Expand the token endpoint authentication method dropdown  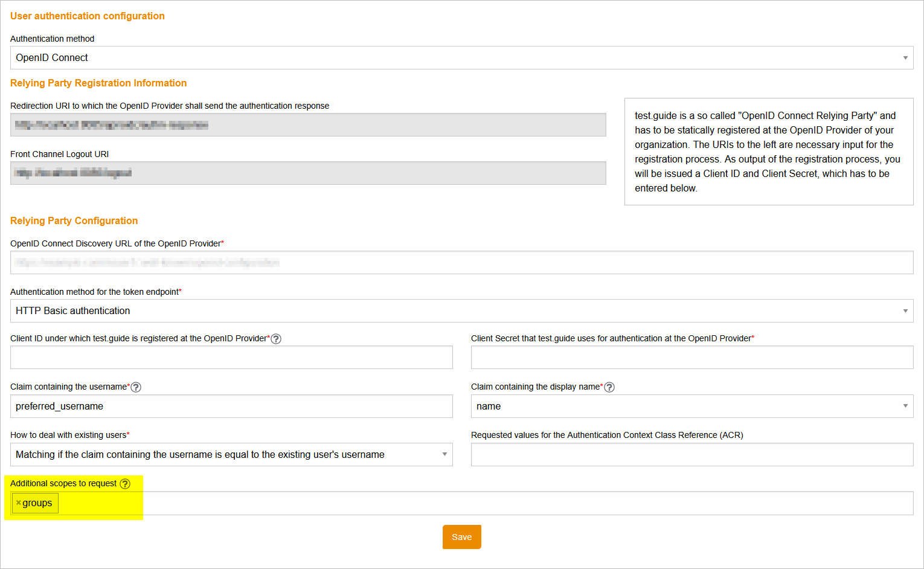461,311
